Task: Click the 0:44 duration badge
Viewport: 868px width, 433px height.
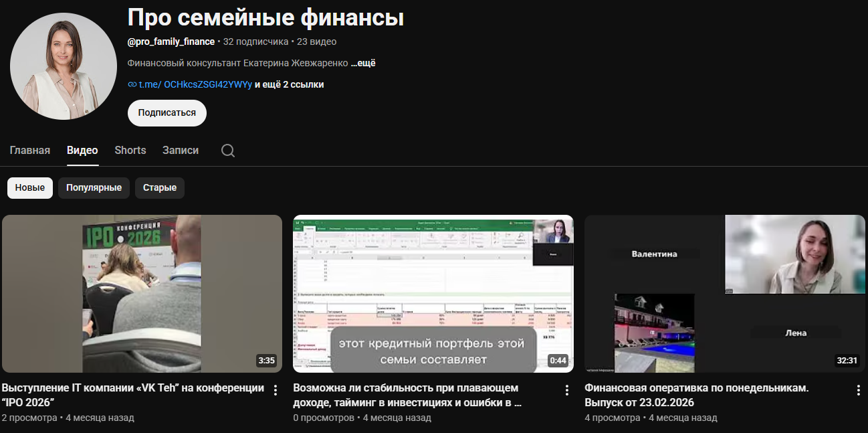Action: pos(558,361)
